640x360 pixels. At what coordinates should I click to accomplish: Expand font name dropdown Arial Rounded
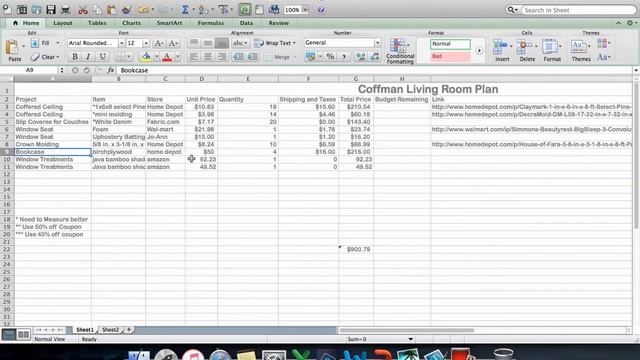[x=121, y=43]
